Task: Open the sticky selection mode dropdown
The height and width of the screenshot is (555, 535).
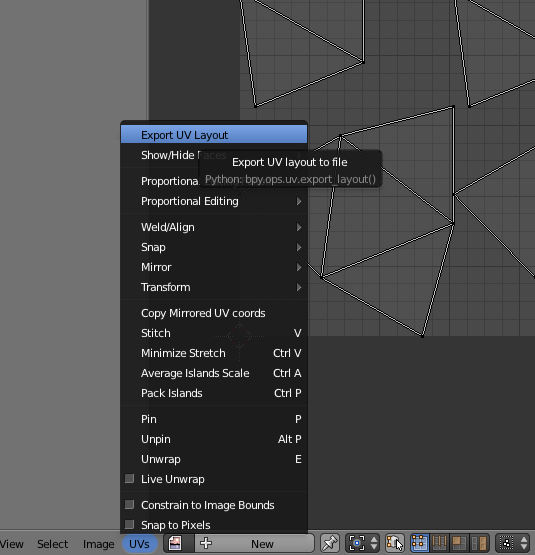Action: tap(513, 543)
